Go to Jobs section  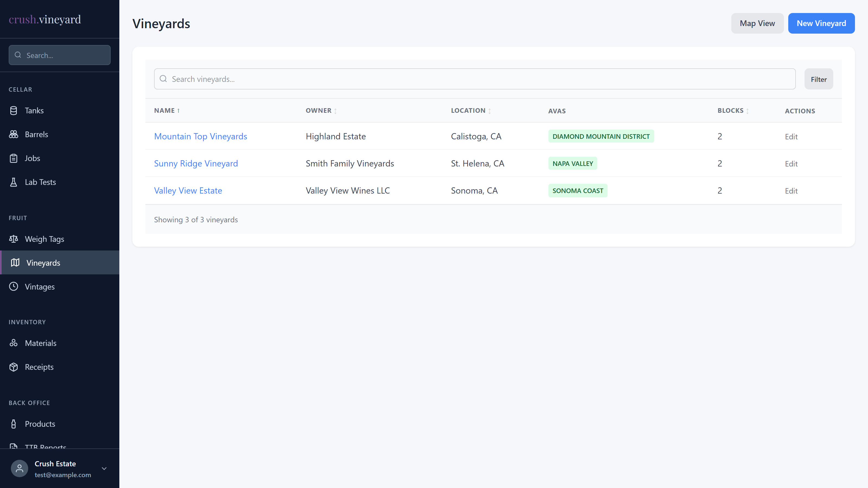(60, 158)
